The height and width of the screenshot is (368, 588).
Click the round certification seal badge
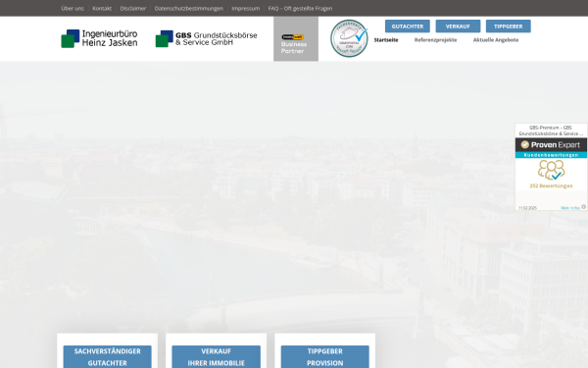point(349,38)
